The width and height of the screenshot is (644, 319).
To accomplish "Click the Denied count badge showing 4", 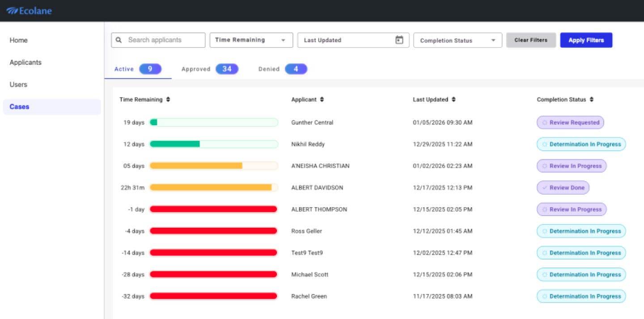I will (x=296, y=69).
